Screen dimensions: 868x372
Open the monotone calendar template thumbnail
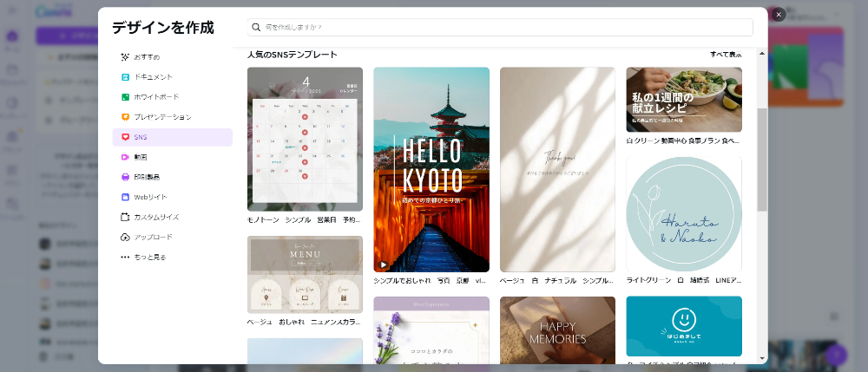(x=305, y=140)
